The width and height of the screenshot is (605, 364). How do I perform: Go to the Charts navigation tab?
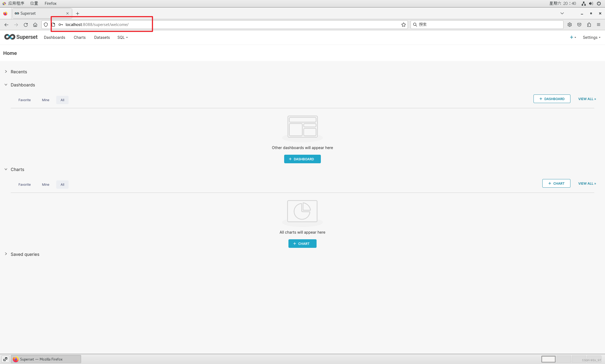pyautogui.click(x=80, y=37)
